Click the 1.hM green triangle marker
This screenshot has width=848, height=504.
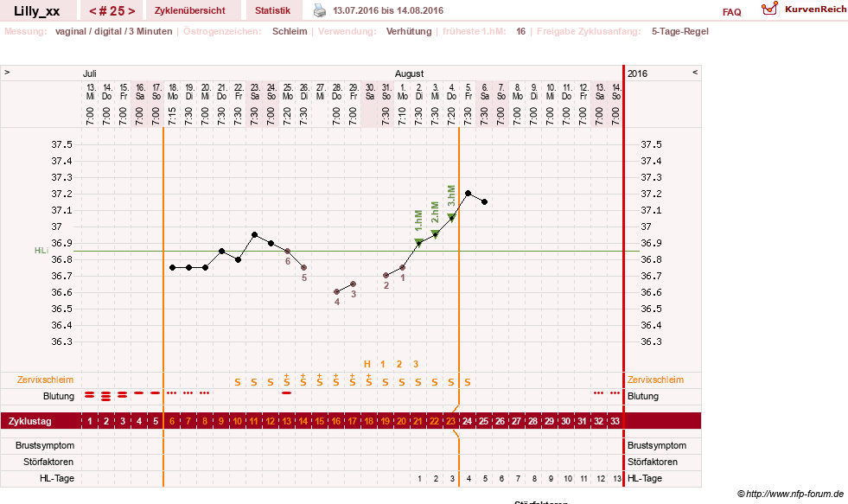[x=418, y=242]
